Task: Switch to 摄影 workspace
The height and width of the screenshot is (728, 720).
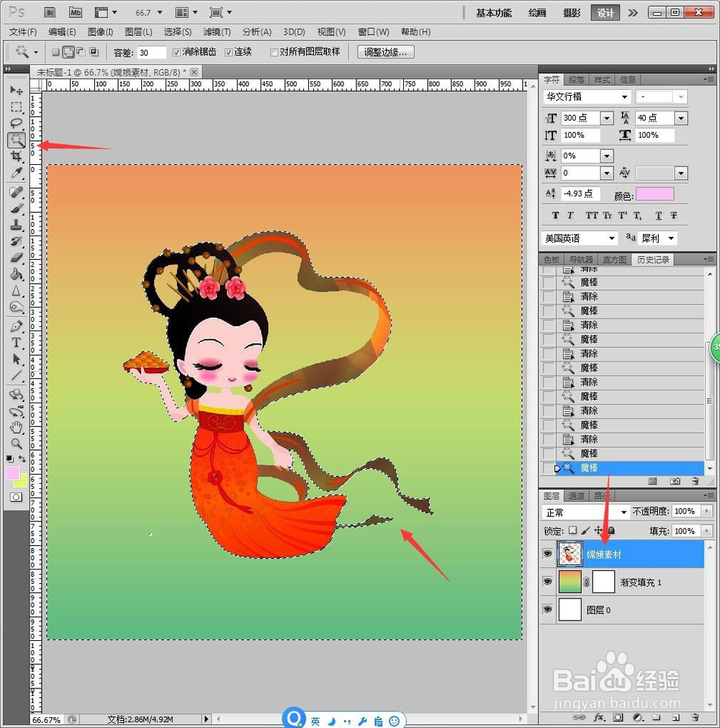Action: click(572, 13)
